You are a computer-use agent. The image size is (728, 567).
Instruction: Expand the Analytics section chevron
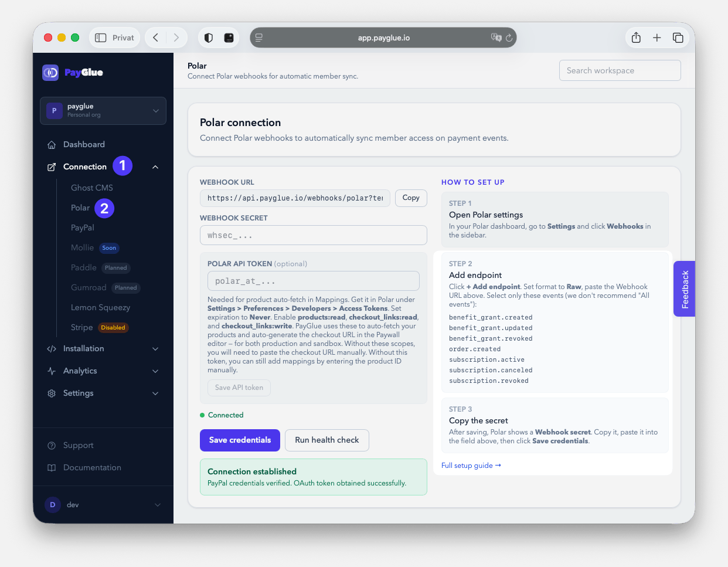pos(155,371)
